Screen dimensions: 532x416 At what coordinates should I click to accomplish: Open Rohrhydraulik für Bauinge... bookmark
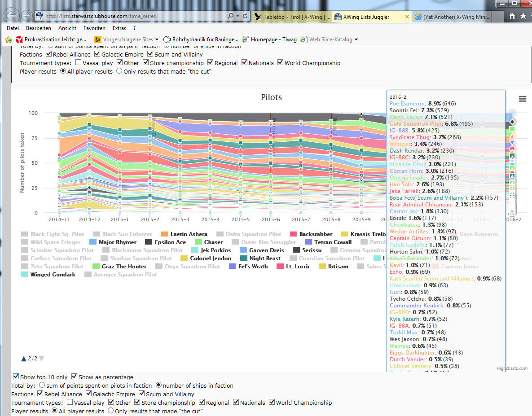[x=202, y=39]
